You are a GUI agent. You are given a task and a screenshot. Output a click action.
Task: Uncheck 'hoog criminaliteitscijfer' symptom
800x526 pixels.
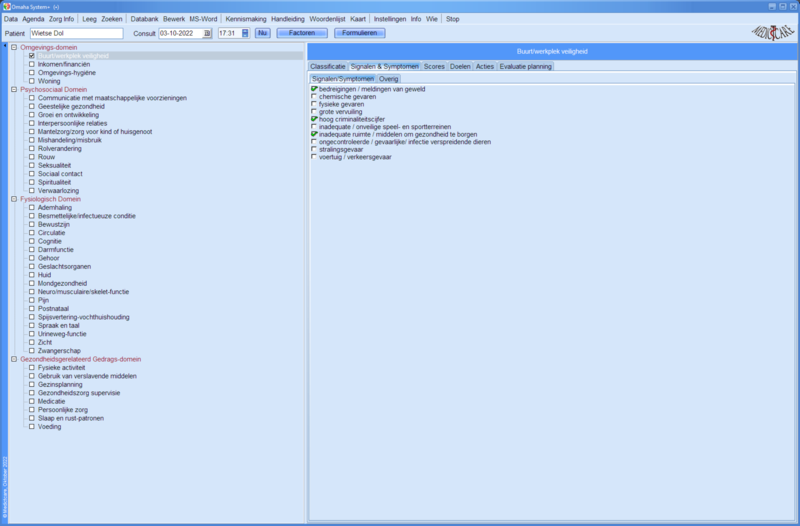[314, 119]
